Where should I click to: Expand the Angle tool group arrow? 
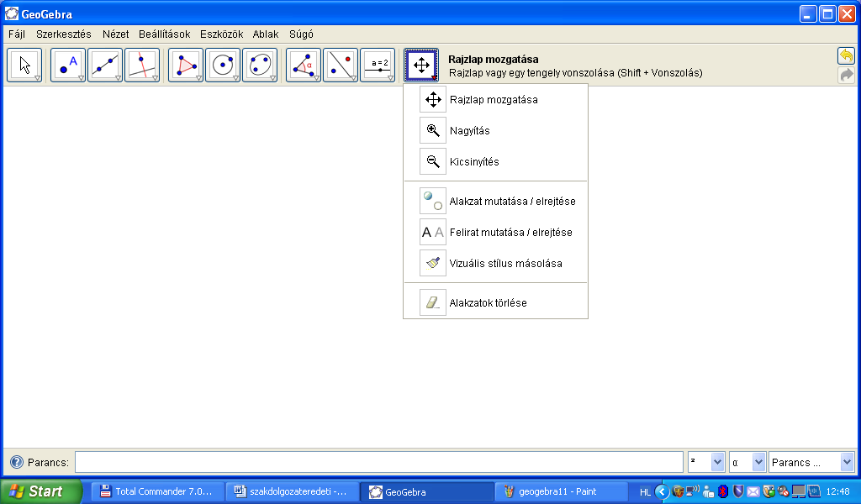(317, 78)
